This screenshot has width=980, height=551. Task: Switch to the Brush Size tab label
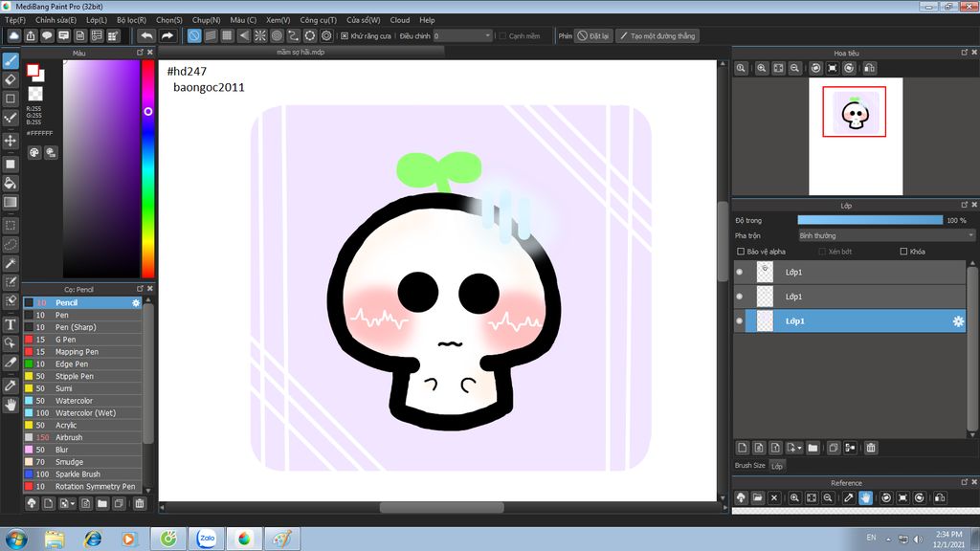[x=750, y=466]
